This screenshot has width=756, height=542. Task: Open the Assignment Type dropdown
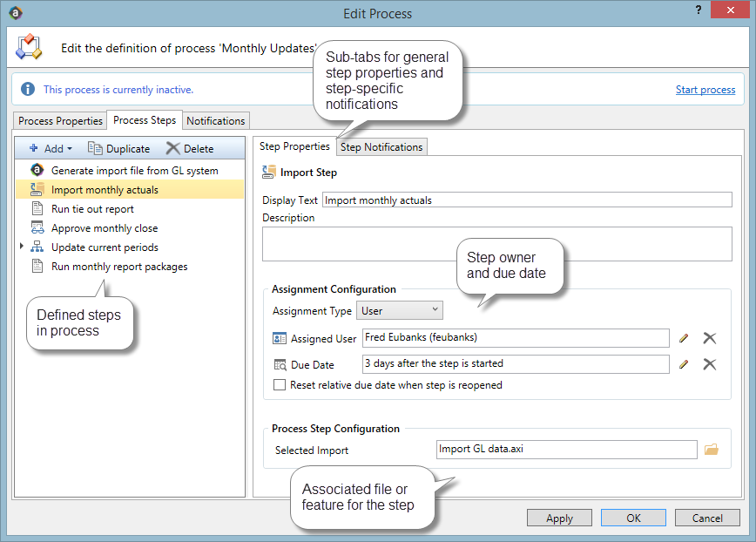[x=401, y=310]
